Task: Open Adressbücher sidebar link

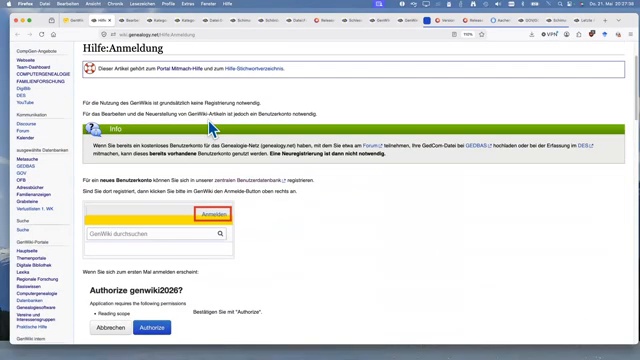Action: click(30, 187)
